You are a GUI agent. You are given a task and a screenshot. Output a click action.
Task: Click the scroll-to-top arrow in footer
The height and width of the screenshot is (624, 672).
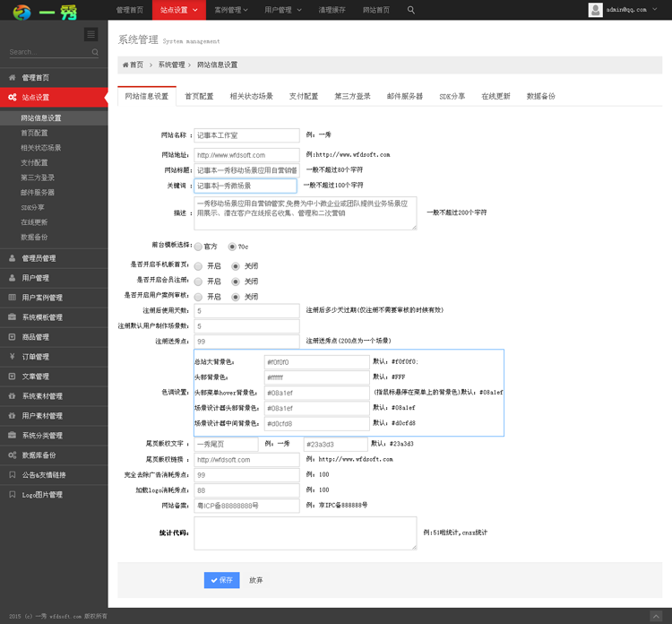pos(656,616)
